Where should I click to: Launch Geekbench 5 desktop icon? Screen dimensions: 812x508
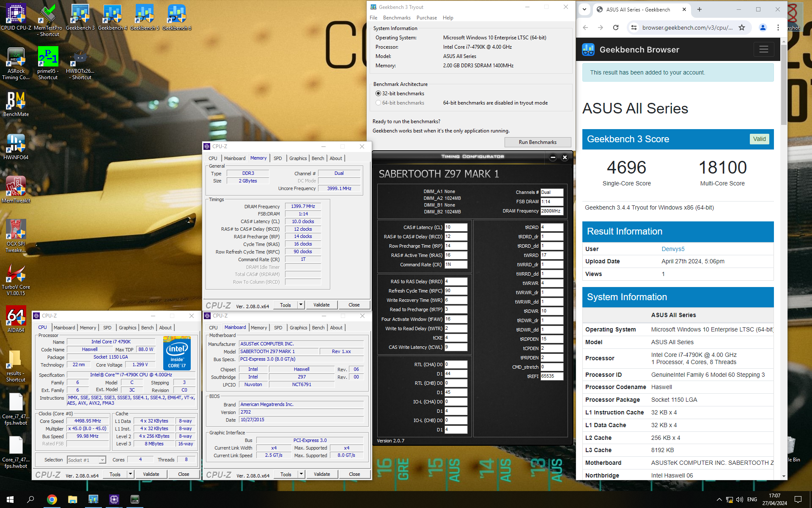[145, 17]
